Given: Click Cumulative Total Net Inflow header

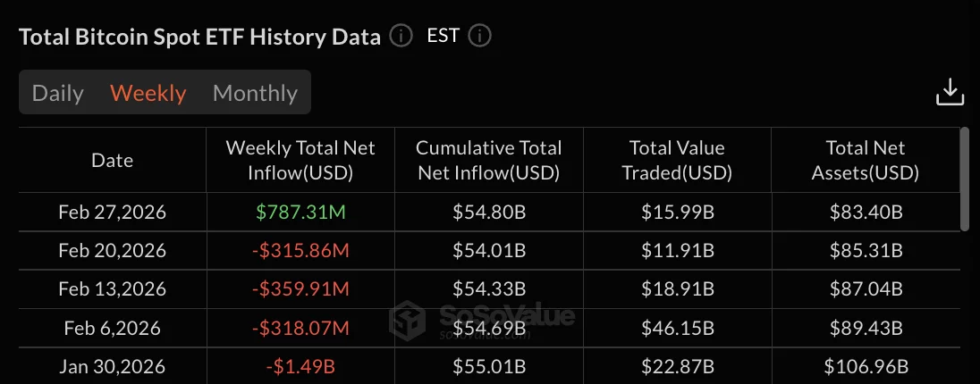Looking at the screenshot, I should pyautogui.click(x=489, y=161).
